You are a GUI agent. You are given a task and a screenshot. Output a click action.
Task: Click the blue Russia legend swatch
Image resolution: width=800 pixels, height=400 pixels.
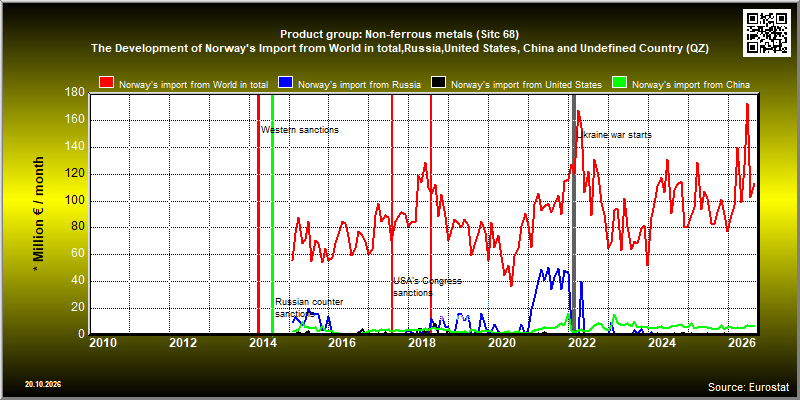click(285, 84)
